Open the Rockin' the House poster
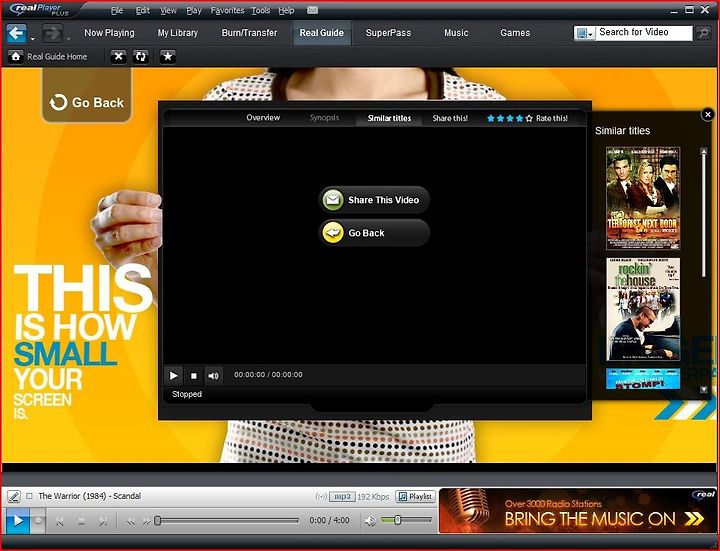Image resolution: width=720 pixels, height=551 pixels. coord(643,309)
